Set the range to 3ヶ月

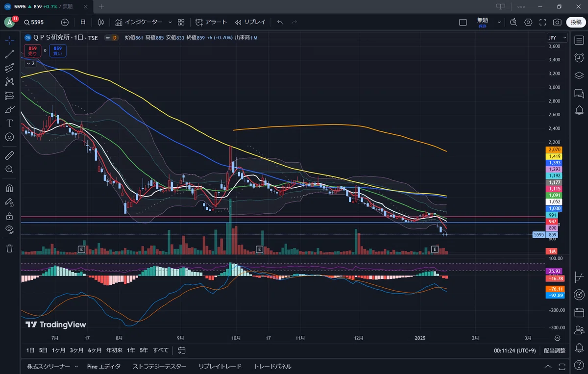click(76, 350)
